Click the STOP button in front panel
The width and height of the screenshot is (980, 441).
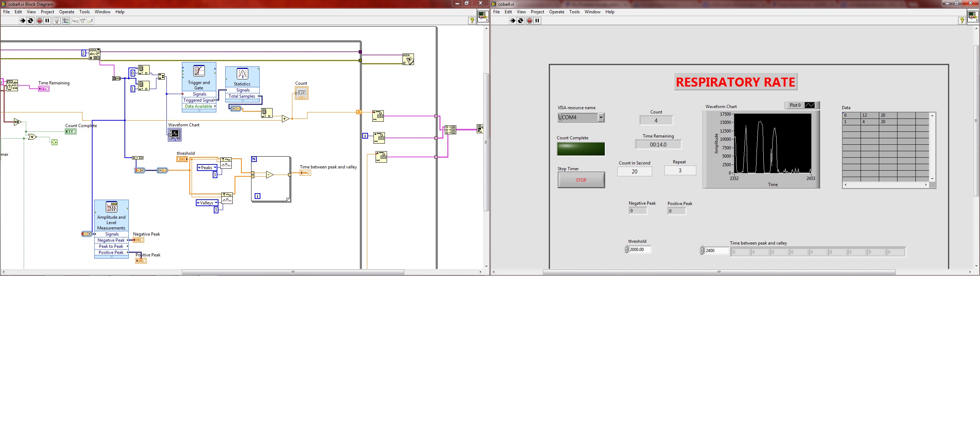581,180
